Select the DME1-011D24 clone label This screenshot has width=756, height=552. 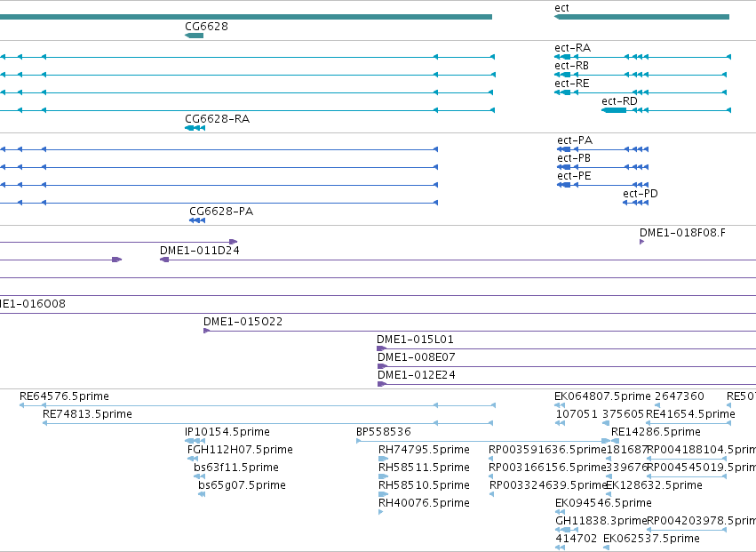click(200, 251)
